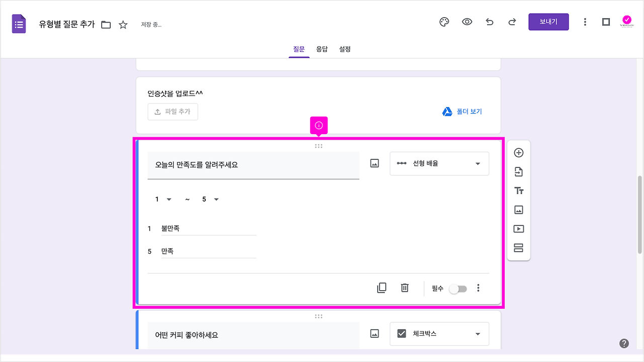Enable the 필수 required toggle
The image size is (644, 362).
click(x=457, y=288)
